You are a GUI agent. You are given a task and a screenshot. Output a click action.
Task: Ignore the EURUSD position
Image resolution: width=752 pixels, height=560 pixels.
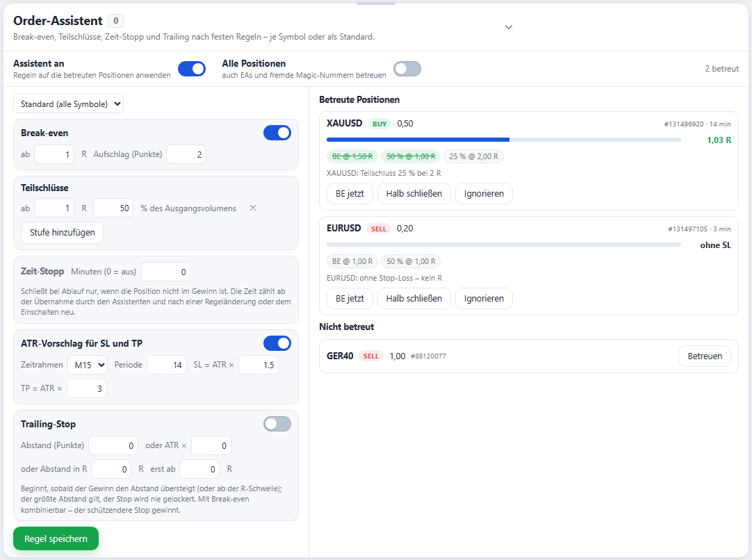point(484,299)
